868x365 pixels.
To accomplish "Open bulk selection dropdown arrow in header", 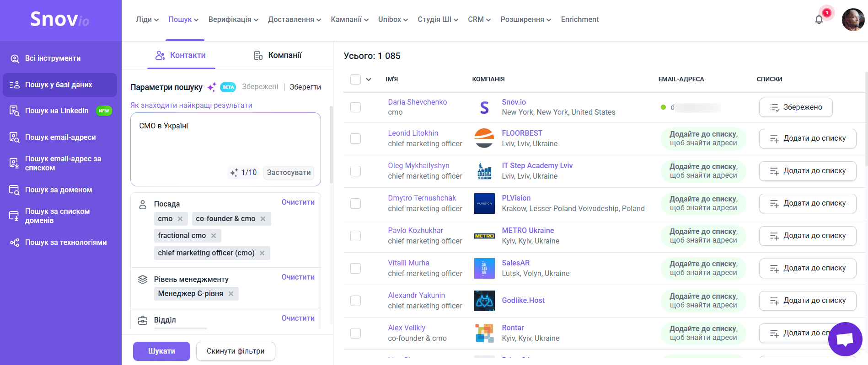I will pyautogui.click(x=369, y=79).
